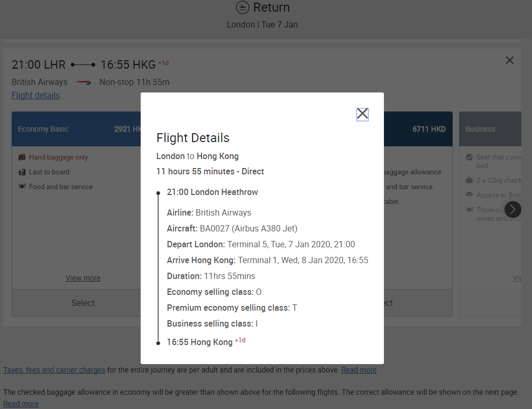Open the Flight details link
This screenshot has width=532, height=409.
35,95
